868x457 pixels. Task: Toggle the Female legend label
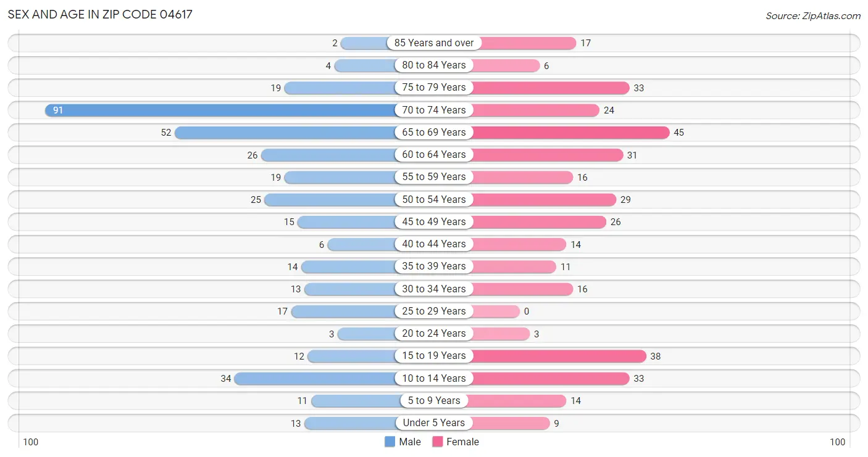tap(462, 442)
